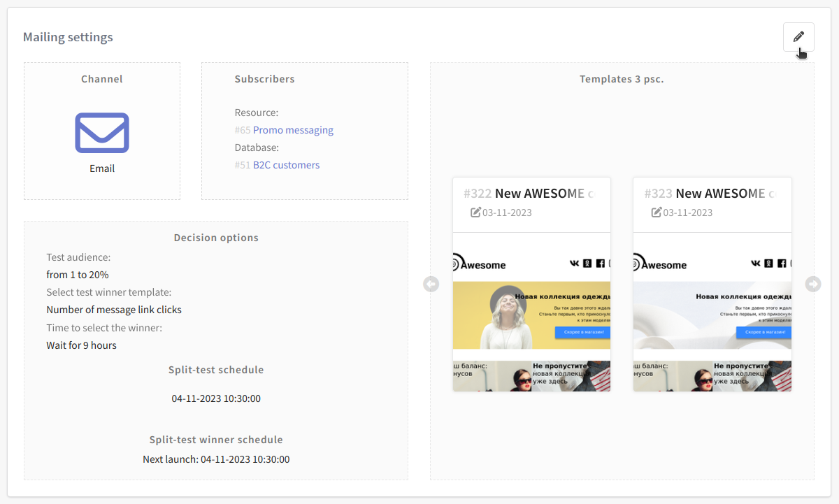Click the Email envelope channel icon
Image resolution: width=839 pixels, height=504 pixels.
coord(102,133)
